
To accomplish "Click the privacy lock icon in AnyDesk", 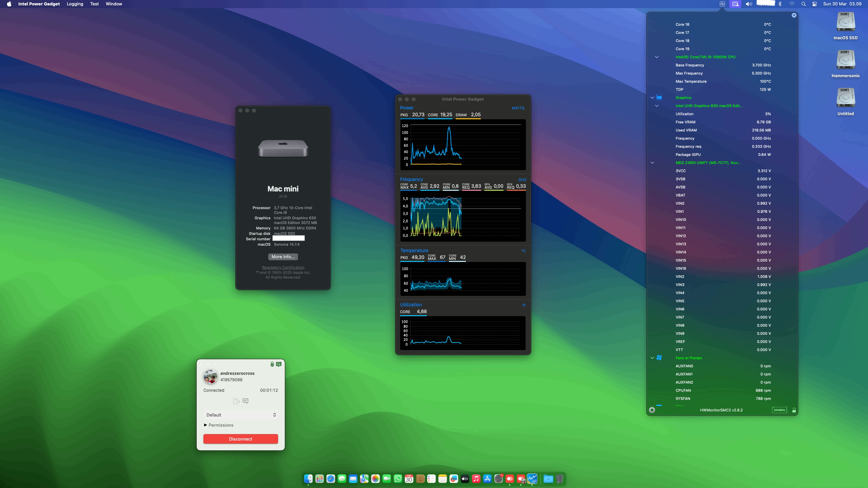I will 272,364.
